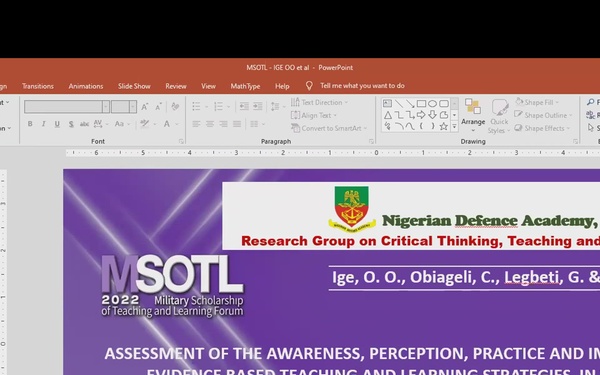Toggle Italic formatting button
600x375 pixels.
(x=44, y=124)
